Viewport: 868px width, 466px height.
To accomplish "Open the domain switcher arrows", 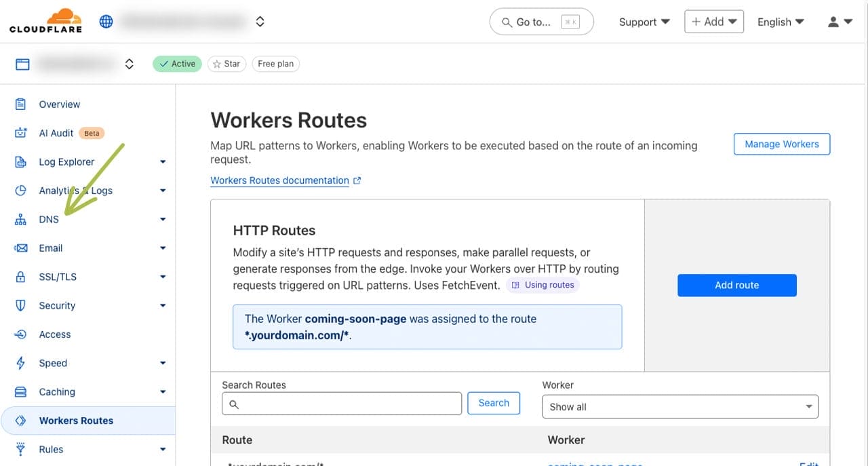I will pos(129,64).
